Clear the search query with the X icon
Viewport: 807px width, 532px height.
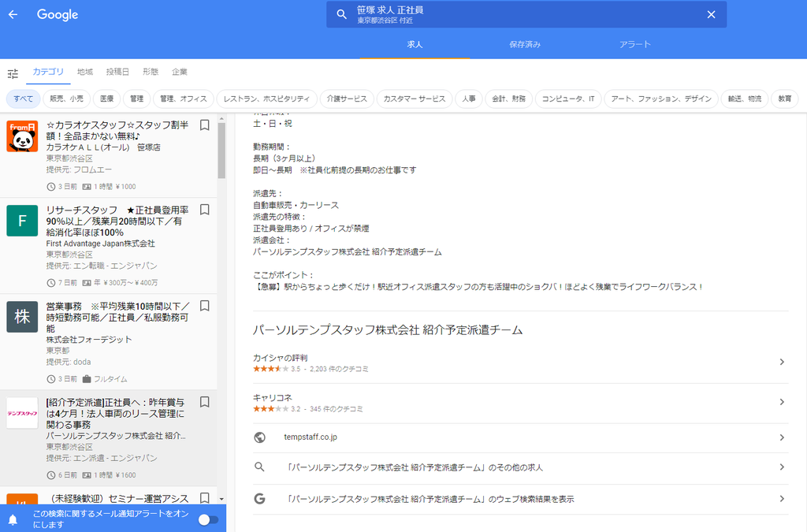pos(711,14)
